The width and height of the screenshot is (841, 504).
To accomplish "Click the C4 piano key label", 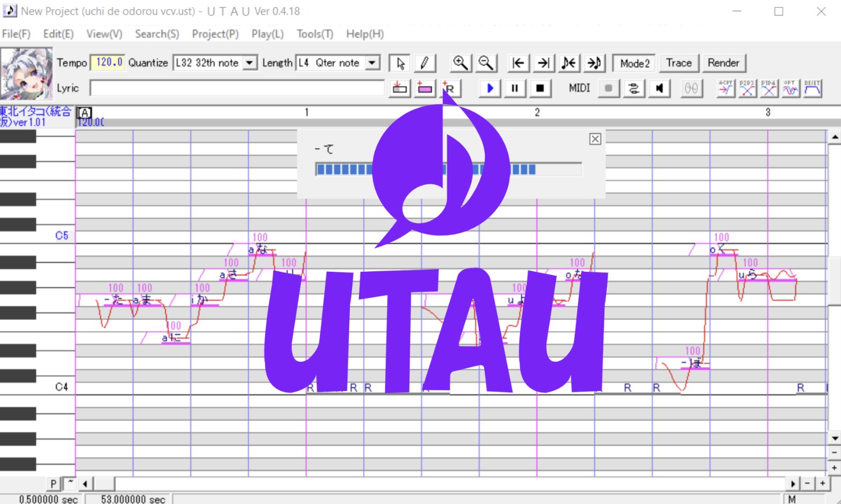I will [x=62, y=387].
